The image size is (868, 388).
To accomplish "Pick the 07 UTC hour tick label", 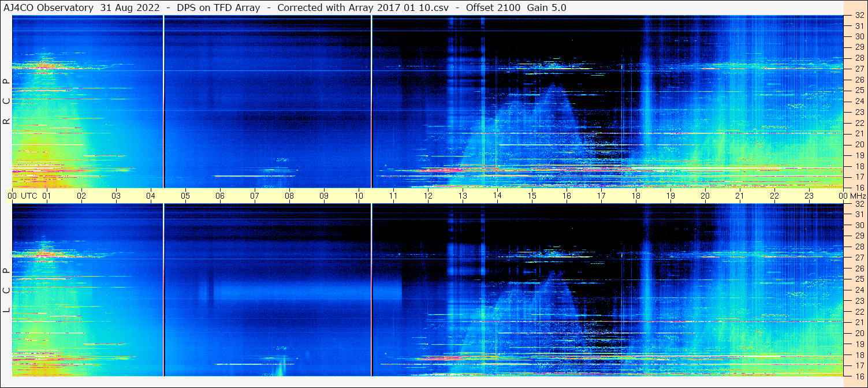I will [255, 196].
